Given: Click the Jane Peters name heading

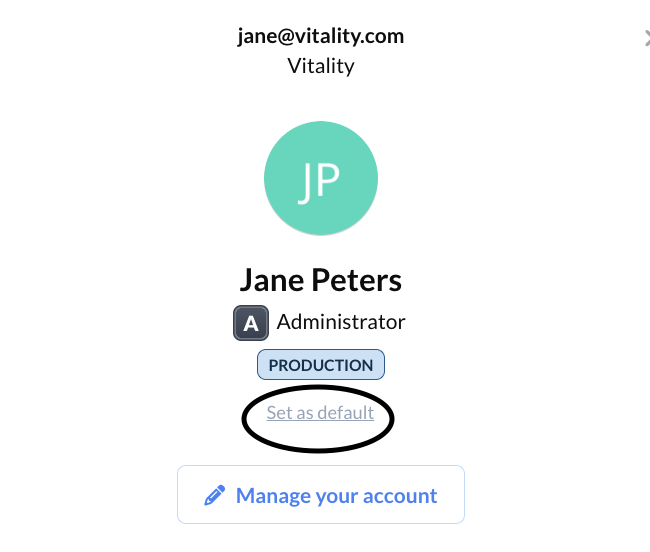Looking at the screenshot, I should point(321,280).
